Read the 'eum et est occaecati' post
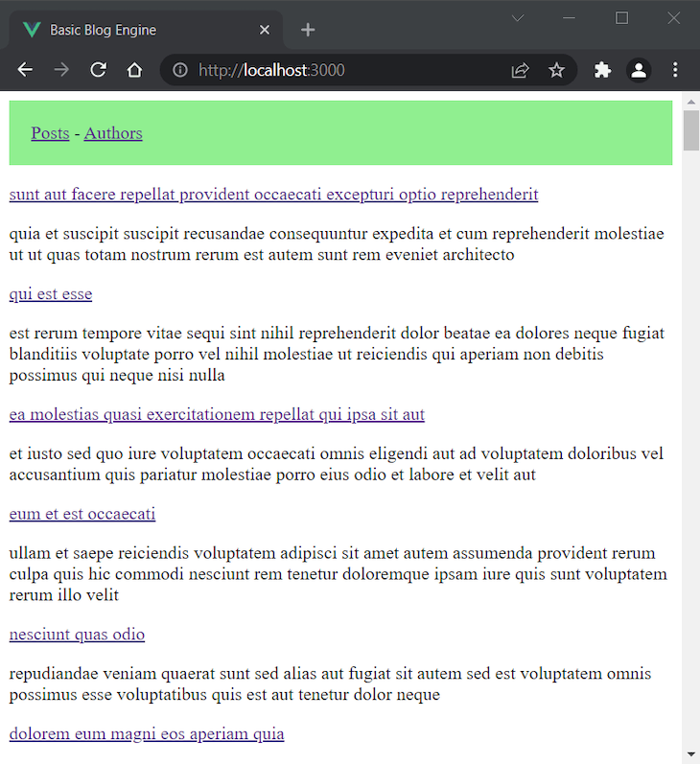Screen dimensions: 700x764 click(82, 515)
